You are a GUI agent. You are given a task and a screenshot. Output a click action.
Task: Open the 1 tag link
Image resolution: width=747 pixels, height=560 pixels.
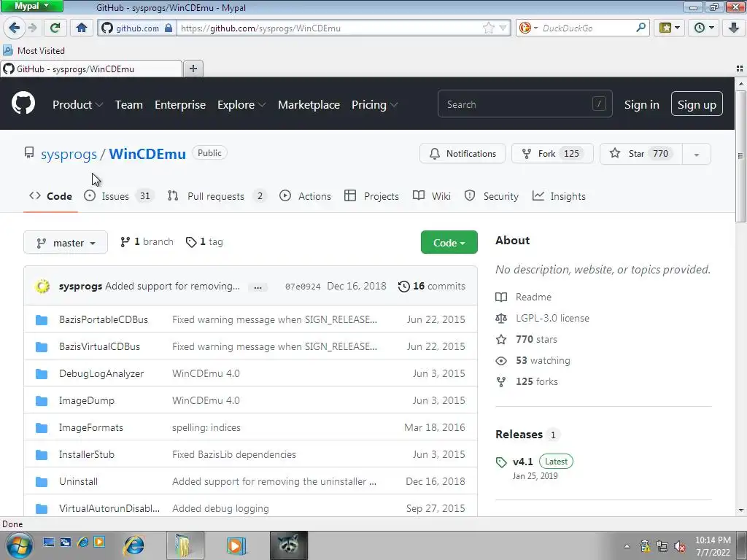point(204,242)
